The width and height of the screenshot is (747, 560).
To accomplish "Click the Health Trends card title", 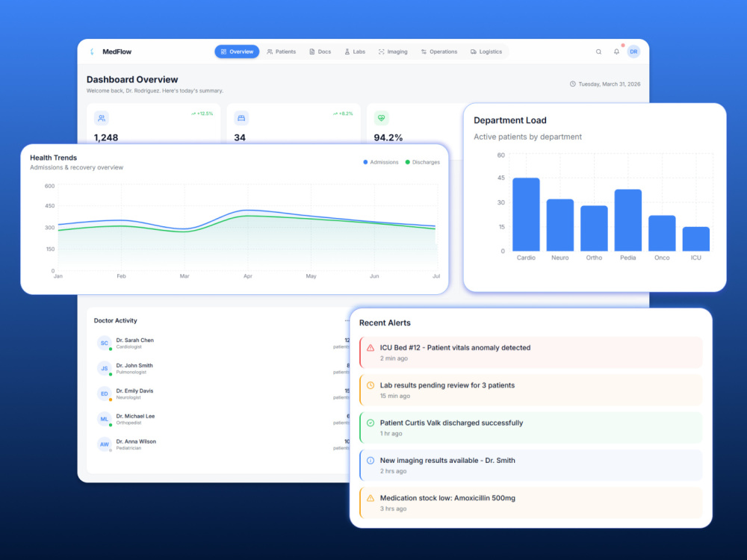I will [x=53, y=158].
